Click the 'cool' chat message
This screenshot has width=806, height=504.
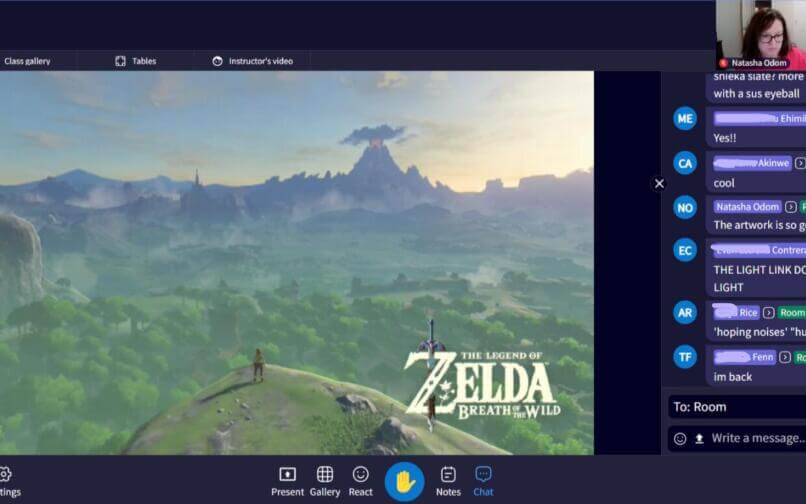click(724, 183)
